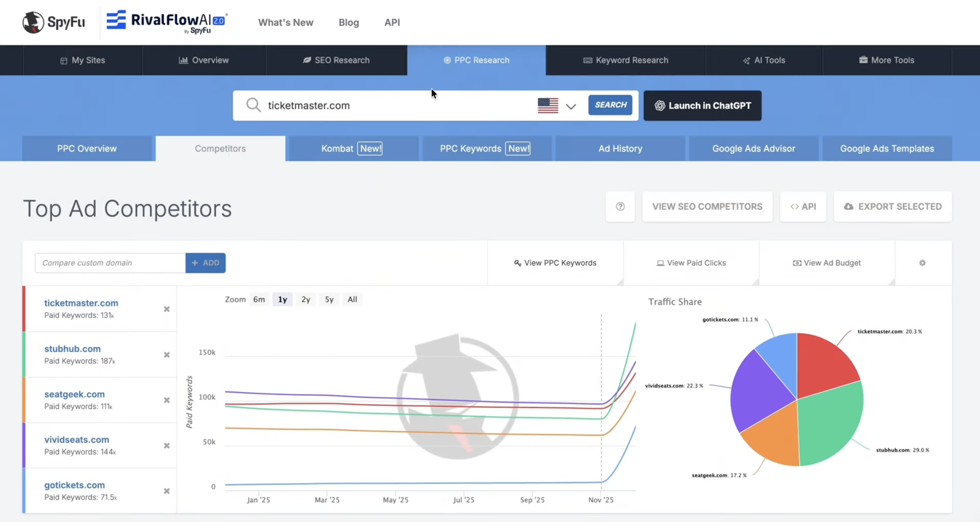
Task: Open Google Ads Advisor subtab
Action: 754,148
